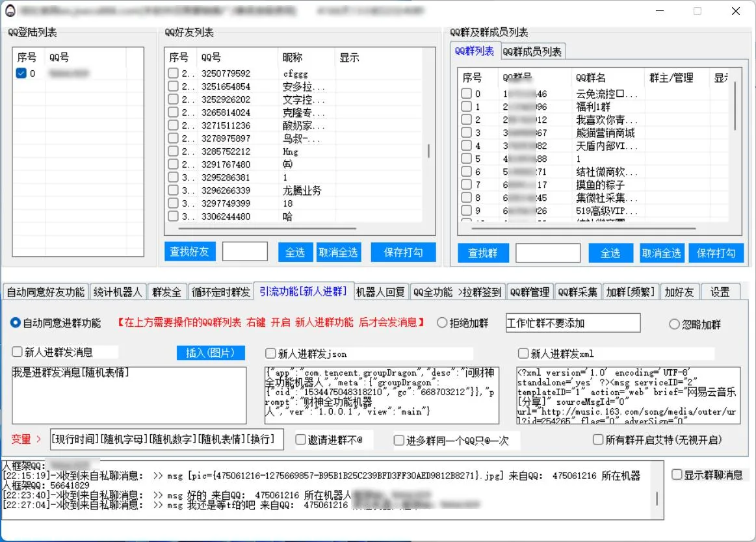Toggle 显示群聊消息 checkbox
The height and width of the screenshot is (542, 756).
(677, 475)
